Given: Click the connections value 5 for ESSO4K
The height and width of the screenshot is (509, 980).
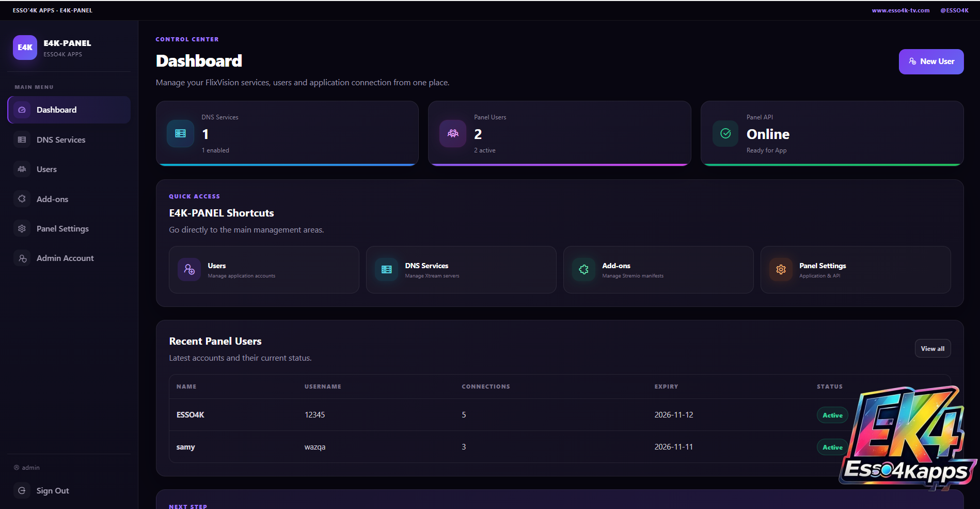Looking at the screenshot, I should pyautogui.click(x=464, y=415).
